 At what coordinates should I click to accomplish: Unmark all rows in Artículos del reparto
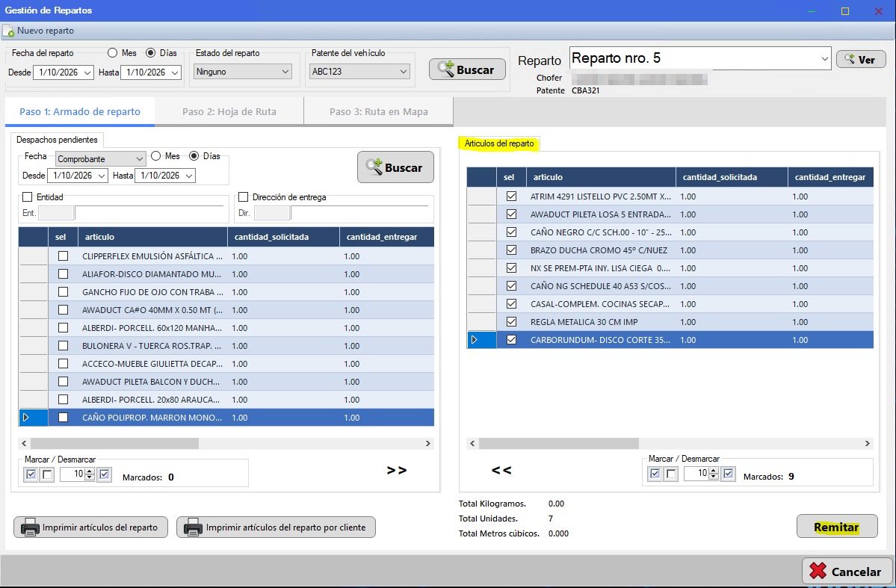point(671,474)
